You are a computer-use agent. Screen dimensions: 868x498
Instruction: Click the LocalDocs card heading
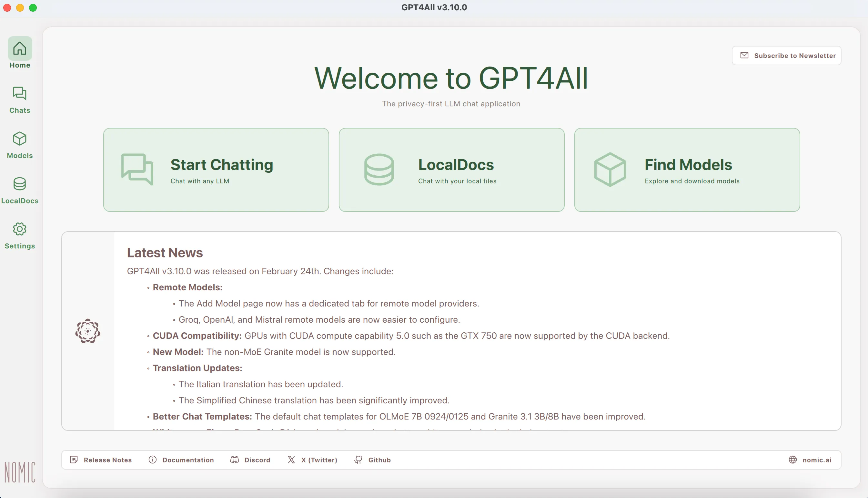456,165
